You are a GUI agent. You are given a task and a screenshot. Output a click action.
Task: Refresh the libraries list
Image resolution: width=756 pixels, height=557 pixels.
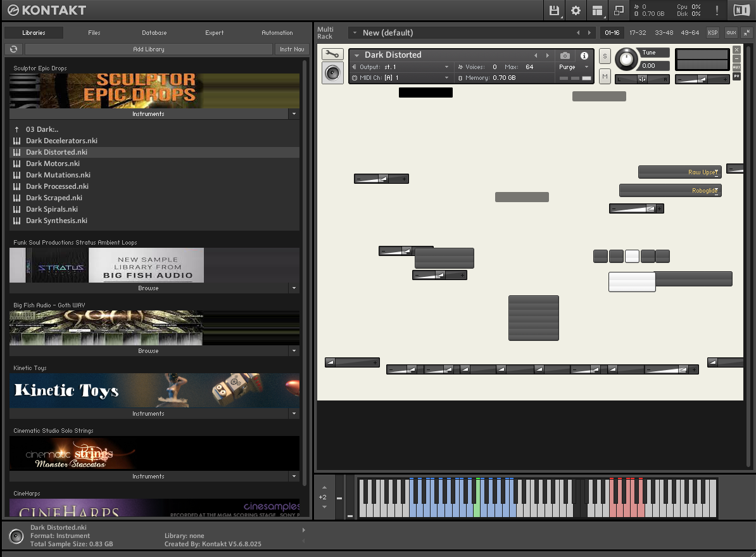[x=13, y=49]
